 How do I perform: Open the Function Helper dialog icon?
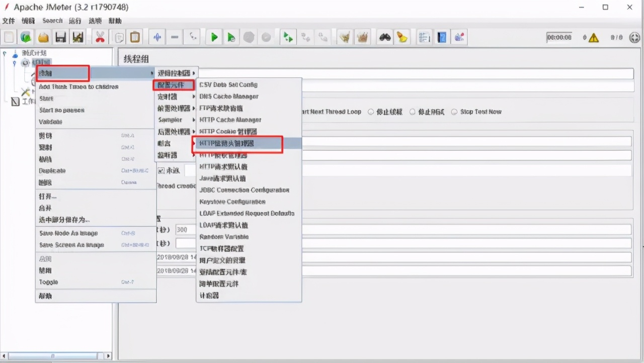[x=425, y=37]
